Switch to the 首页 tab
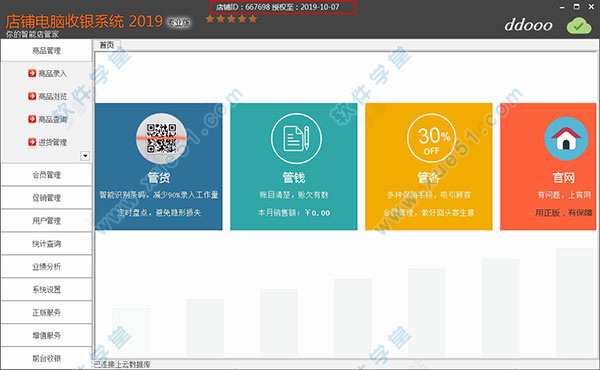Viewport: 600px width, 370px height. click(x=107, y=45)
